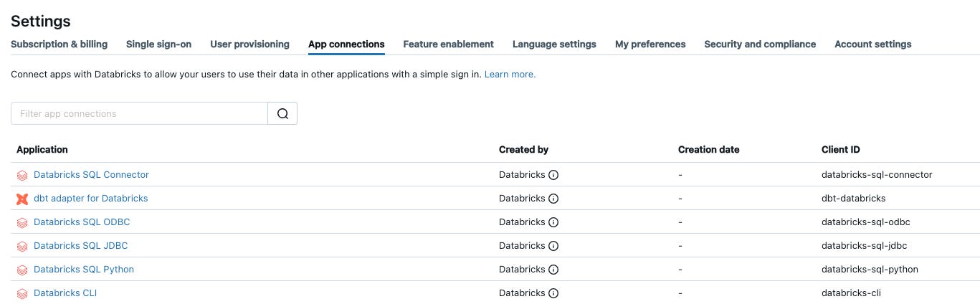Click the Databricks SQL Connector row logo icon
This screenshot has width=980, height=304.
click(22, 175)
